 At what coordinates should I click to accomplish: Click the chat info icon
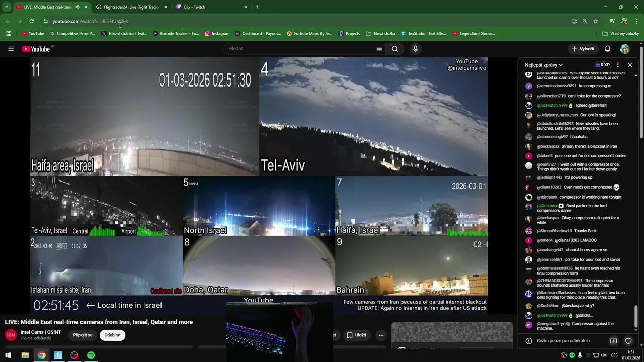pyautogui.click(x=529, y=341)
